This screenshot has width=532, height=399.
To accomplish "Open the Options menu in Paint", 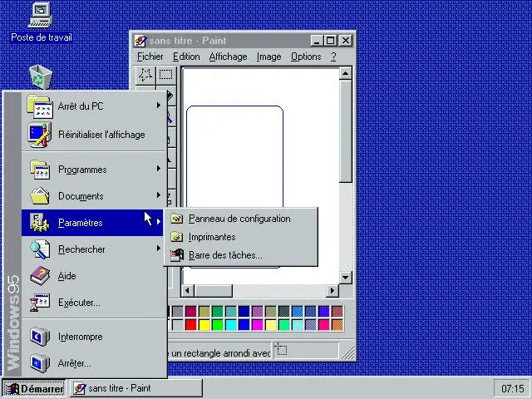I will [306, 57].
